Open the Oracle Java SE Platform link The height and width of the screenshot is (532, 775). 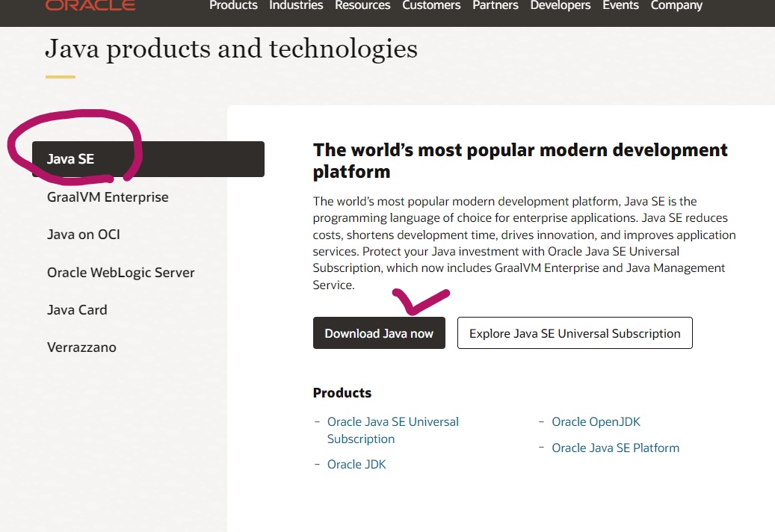coord(615,448)
